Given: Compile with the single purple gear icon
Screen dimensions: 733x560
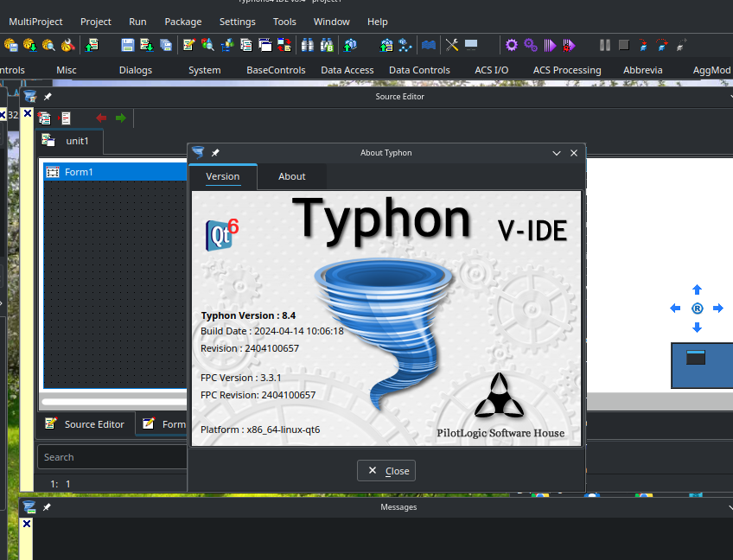Looking at the screenshot, I should [x=512, y=45].
